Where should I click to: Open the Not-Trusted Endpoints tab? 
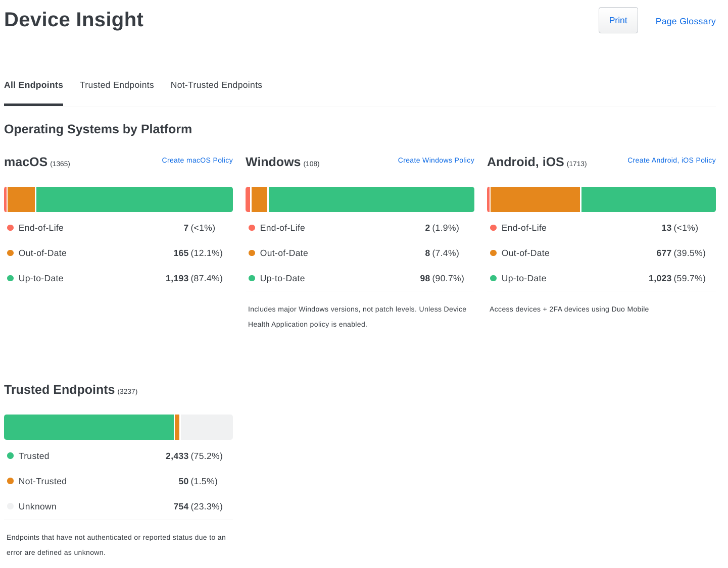216,85
